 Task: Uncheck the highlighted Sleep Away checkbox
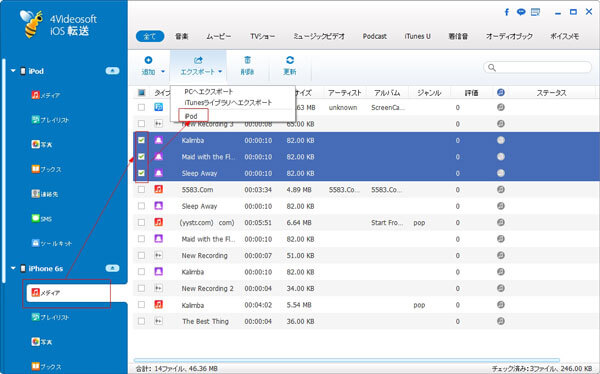point(141,173)
